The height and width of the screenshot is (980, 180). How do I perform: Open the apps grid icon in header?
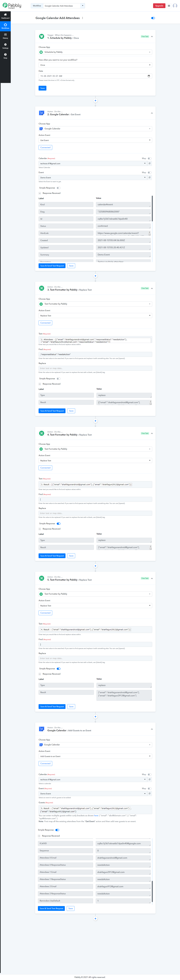pos(169,6)
